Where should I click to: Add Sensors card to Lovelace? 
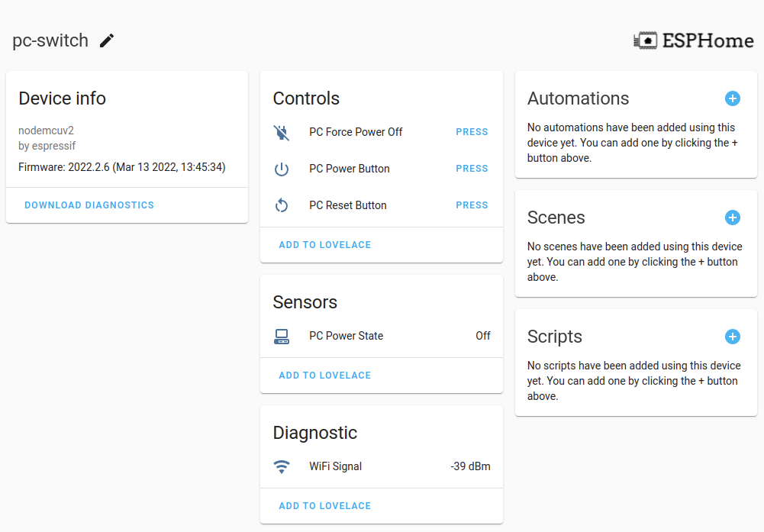(x=325, y=376)
